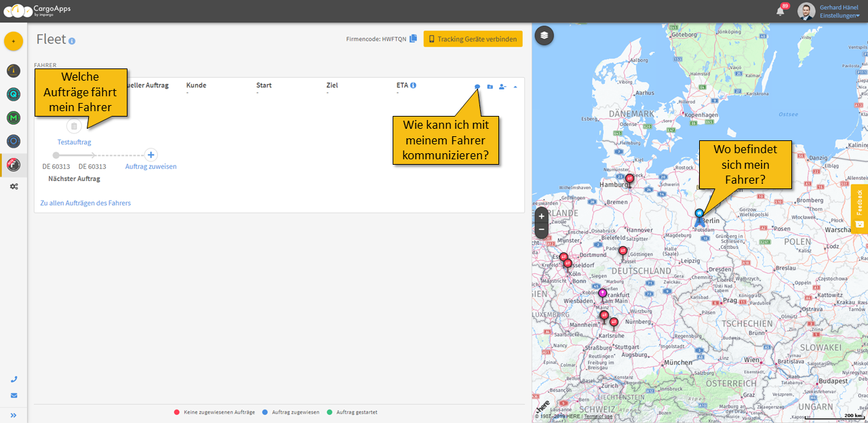868x423 pixels.
Task: Zoom out on the map
Action: tap(542, 231)
